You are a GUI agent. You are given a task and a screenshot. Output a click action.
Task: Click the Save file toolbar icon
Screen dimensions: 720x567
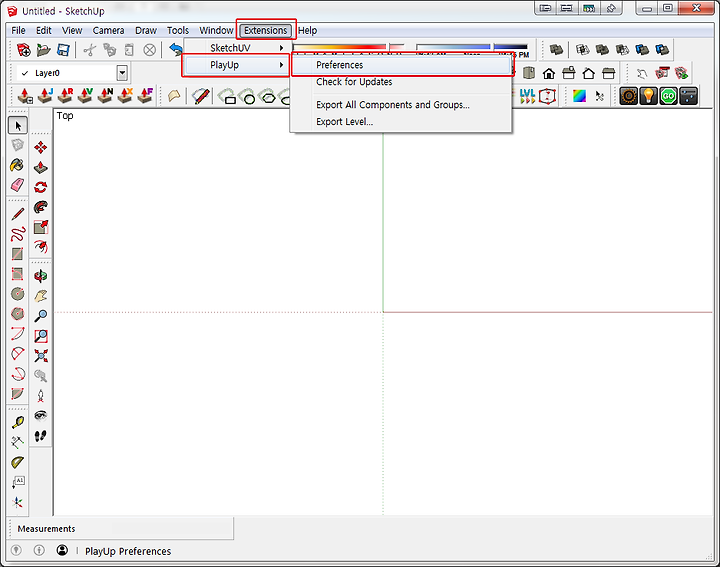[63, 50]
